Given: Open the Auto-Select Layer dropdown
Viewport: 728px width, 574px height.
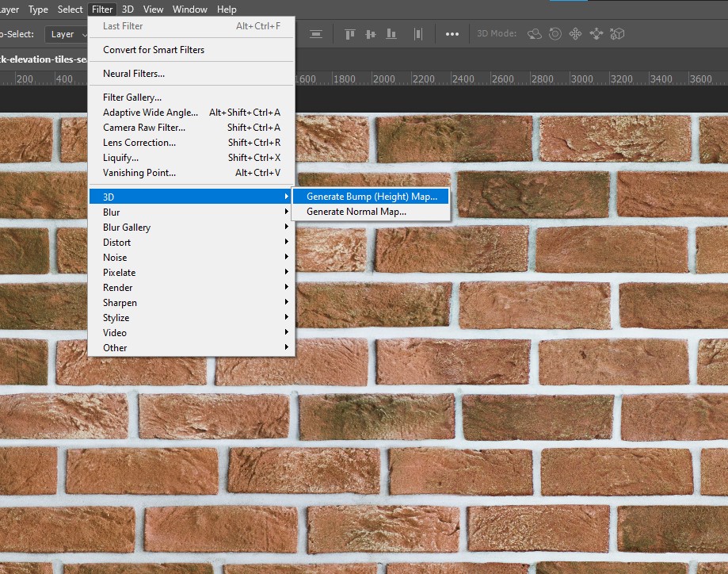Looking at the screenshot, I should click(x=67, y=34).
